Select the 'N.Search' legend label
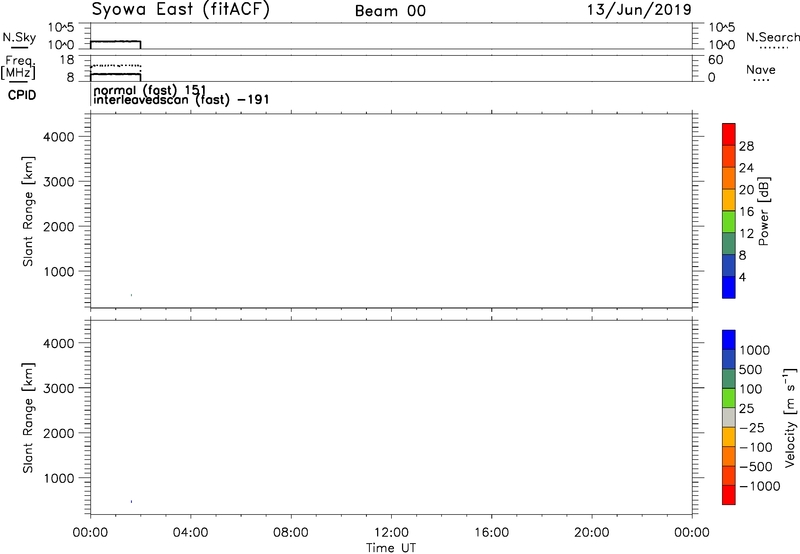 (773, 37)
